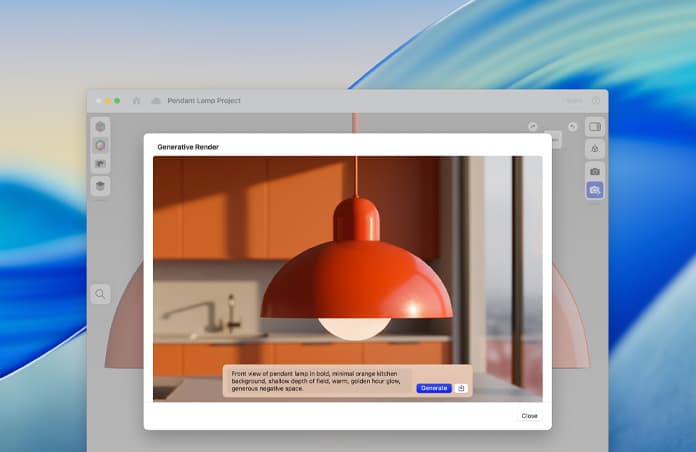Click the cloud sync icon in title bar
This screenshot has height=452, width=696.
click(x=155, y=101)
